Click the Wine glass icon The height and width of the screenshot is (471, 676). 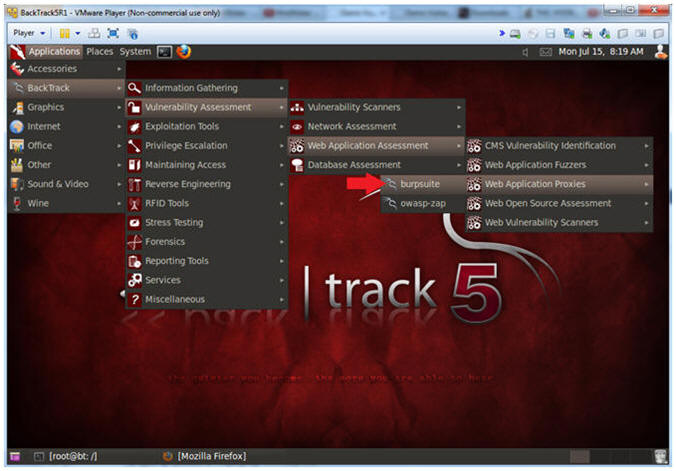(17, 204)
